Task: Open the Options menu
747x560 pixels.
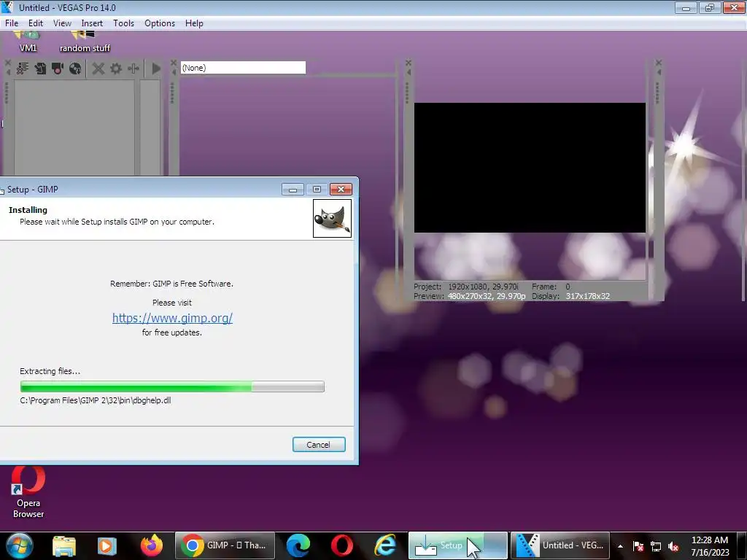Action: point(160,23)
